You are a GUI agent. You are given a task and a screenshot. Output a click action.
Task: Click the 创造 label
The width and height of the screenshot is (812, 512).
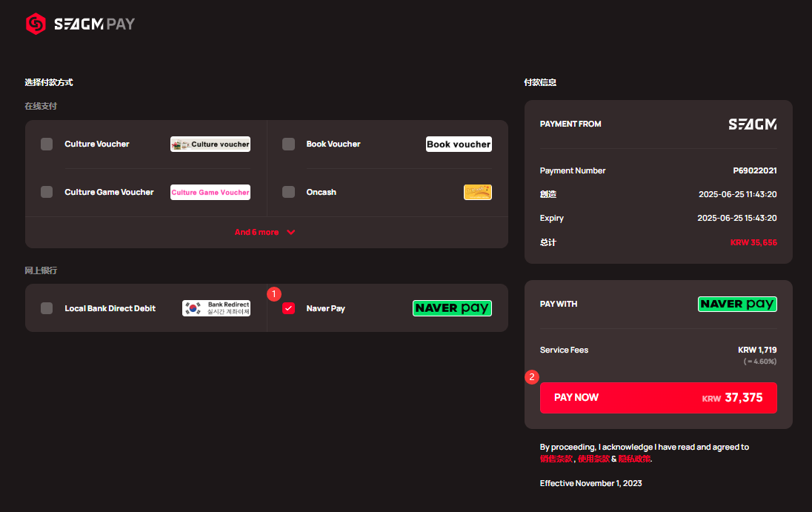click(548, 194)
